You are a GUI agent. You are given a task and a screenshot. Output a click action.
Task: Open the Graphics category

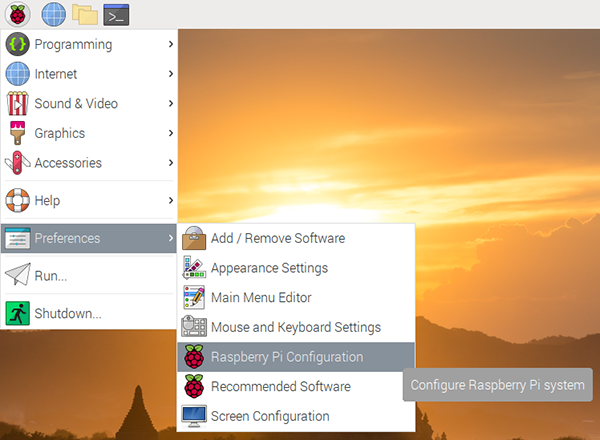point(89,133)
